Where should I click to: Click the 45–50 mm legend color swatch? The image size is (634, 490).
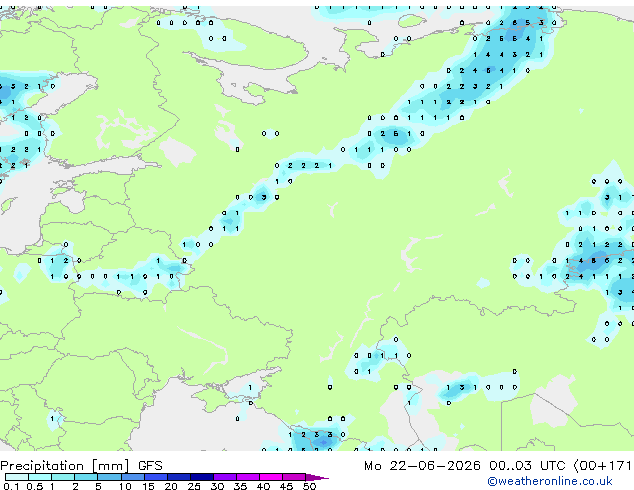pos(294,477)
